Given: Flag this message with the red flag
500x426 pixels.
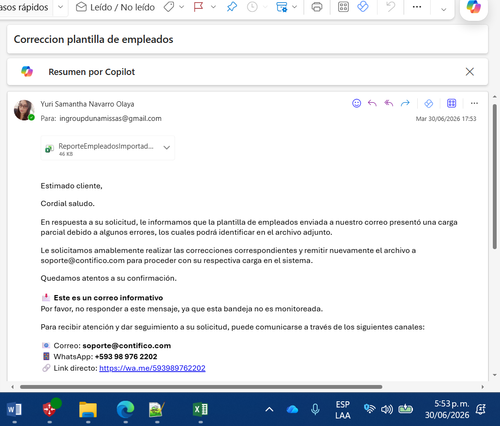Looking at the screenshot, I should pos(198,7).
